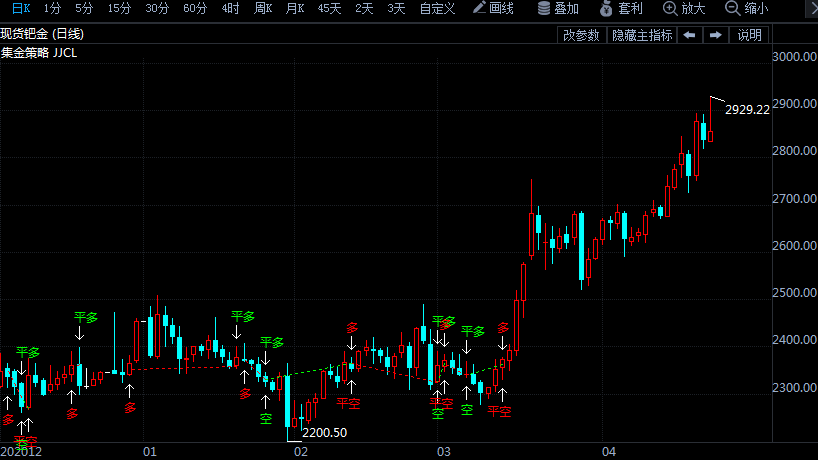Go to next indicator with right arrow

coord(716,35)
